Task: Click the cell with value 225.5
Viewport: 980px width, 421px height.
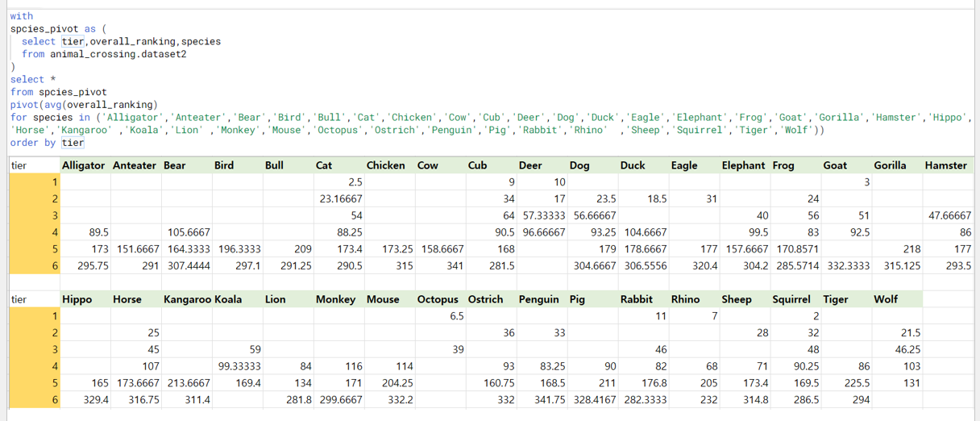Action: (x=857, y=383)
